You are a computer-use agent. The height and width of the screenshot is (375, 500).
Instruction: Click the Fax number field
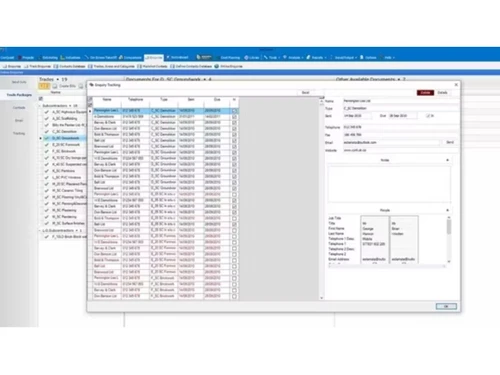click(400, 135)
